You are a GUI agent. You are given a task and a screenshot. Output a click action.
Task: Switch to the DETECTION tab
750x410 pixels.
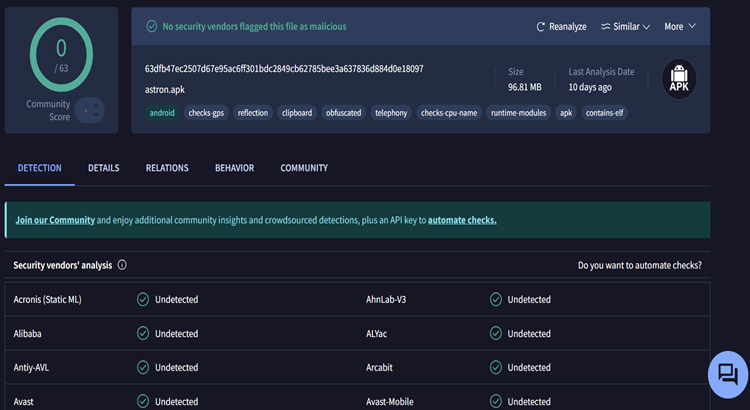point(40,168)
